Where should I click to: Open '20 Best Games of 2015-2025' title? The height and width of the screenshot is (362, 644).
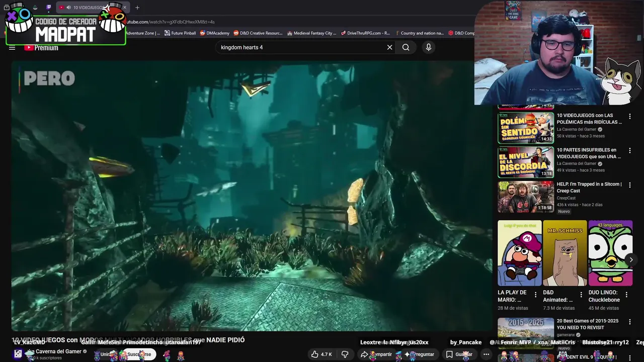[x=588, y=324]
